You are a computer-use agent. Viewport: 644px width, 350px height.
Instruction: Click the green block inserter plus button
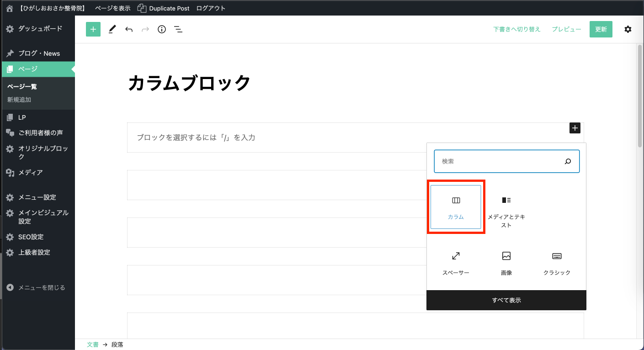pyautogui.click(x=93, y=29)
